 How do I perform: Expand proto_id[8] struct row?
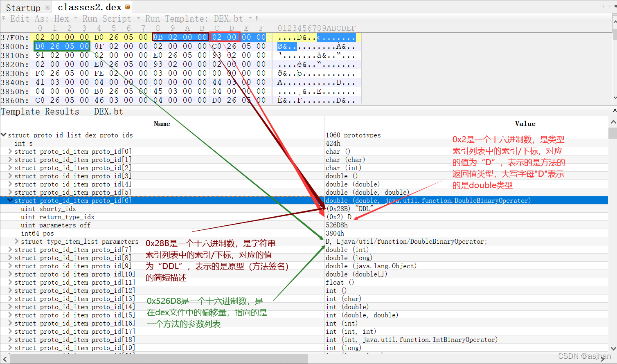[x=10, y=257]
